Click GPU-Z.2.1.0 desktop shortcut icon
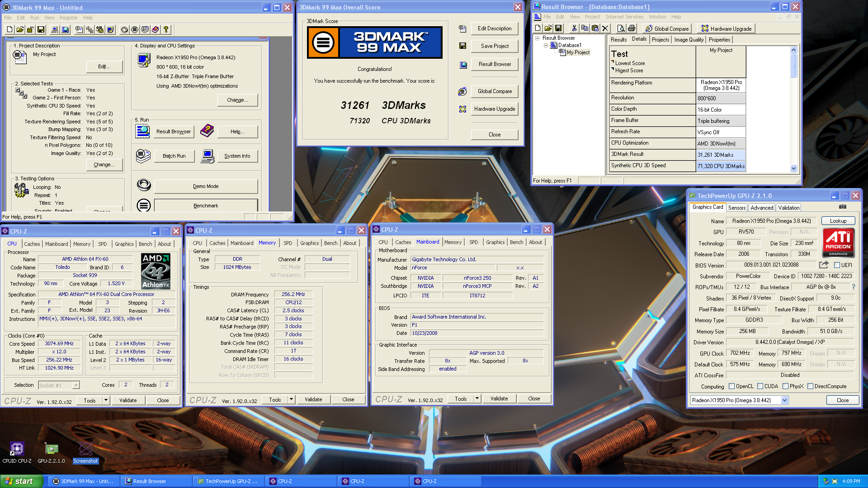This screenshot has height=488, width=868. [x=52, y=448]
